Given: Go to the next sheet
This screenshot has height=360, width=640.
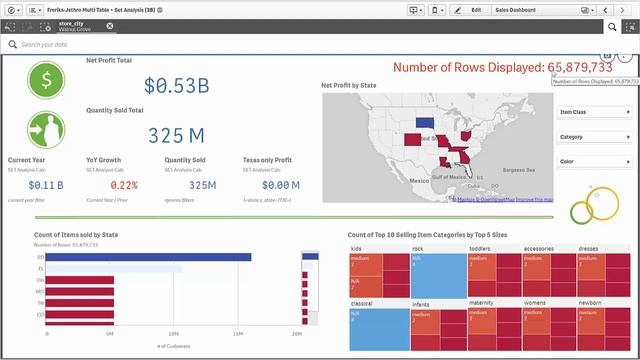Looking at the screenshot, I should 622,10.
